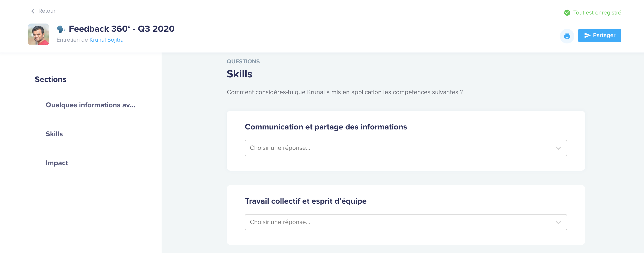The width and height of the screenshot is (644, 253).
Task: Click the Sections sidebar heading
Action: 50,79
